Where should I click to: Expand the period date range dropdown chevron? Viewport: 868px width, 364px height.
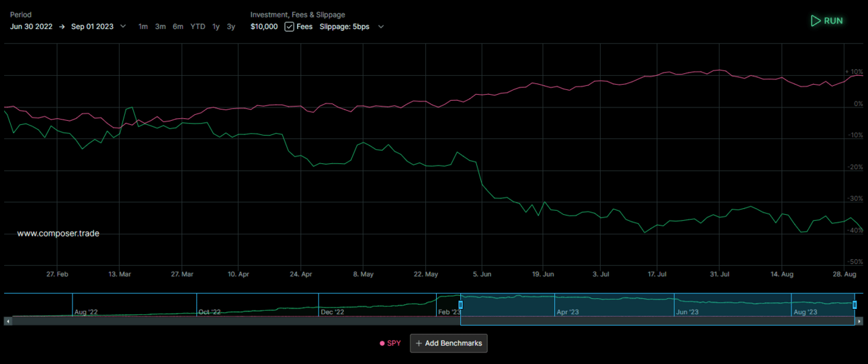point(123,27)
